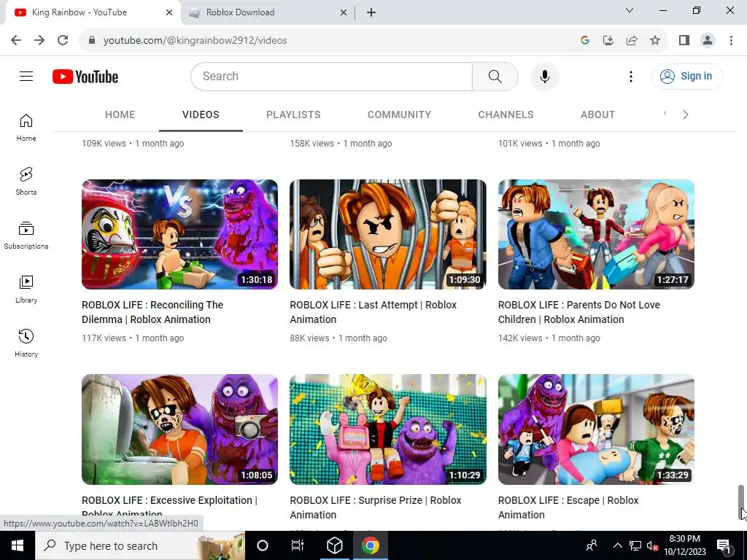Click the Sign in button
Screen dimensions: 747x560
click(687, 76)
